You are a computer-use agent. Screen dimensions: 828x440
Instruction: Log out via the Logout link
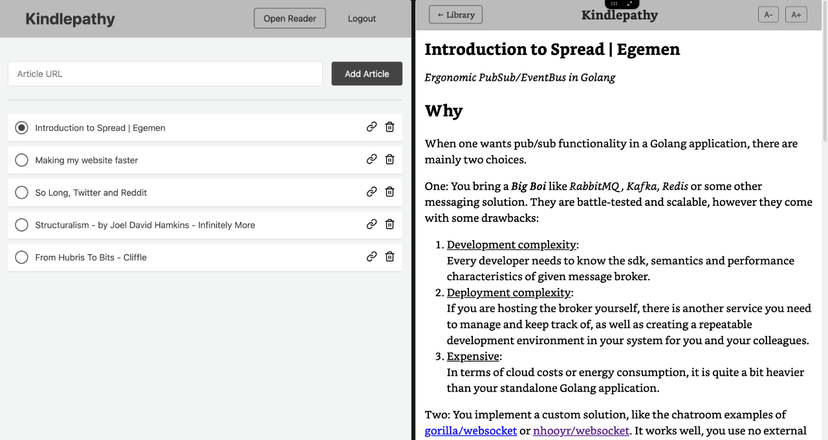click(x=362, y=18)
